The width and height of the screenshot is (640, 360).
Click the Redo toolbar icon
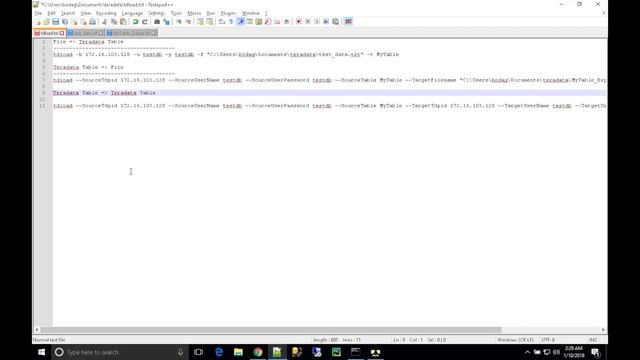coord(144,22)
